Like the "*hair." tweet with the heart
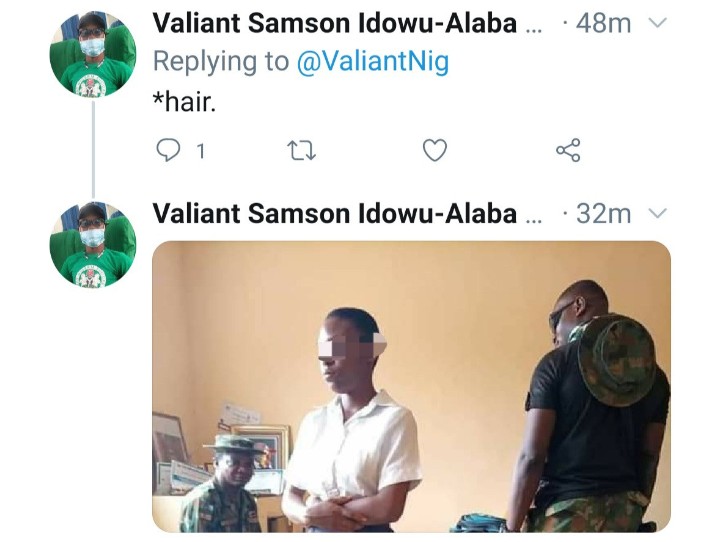Viewport: 720px width, 542px height. pos(434,151)
